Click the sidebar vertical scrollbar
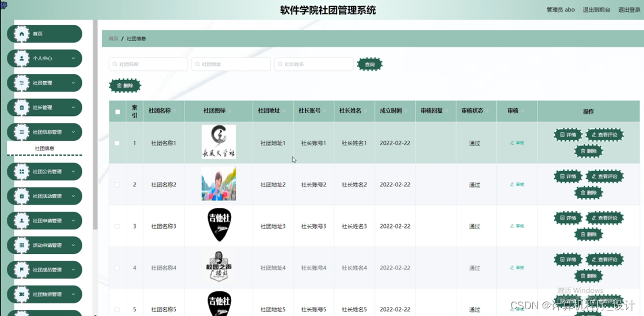This screenshot has height=316, width=644. (x=95, y=124)
